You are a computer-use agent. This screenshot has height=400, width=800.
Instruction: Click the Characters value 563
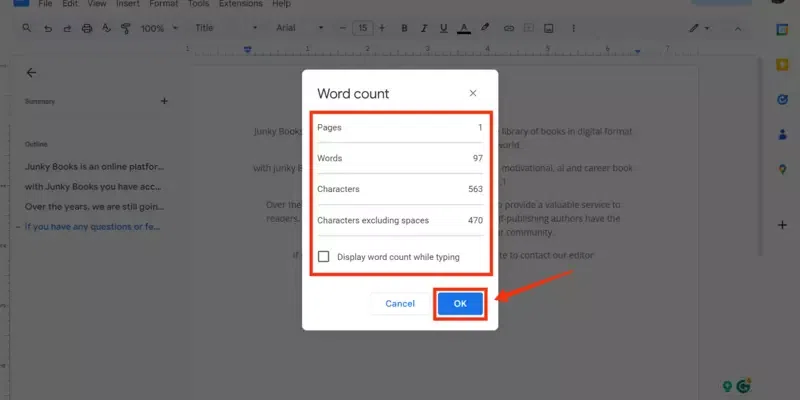tap(476, 189)
